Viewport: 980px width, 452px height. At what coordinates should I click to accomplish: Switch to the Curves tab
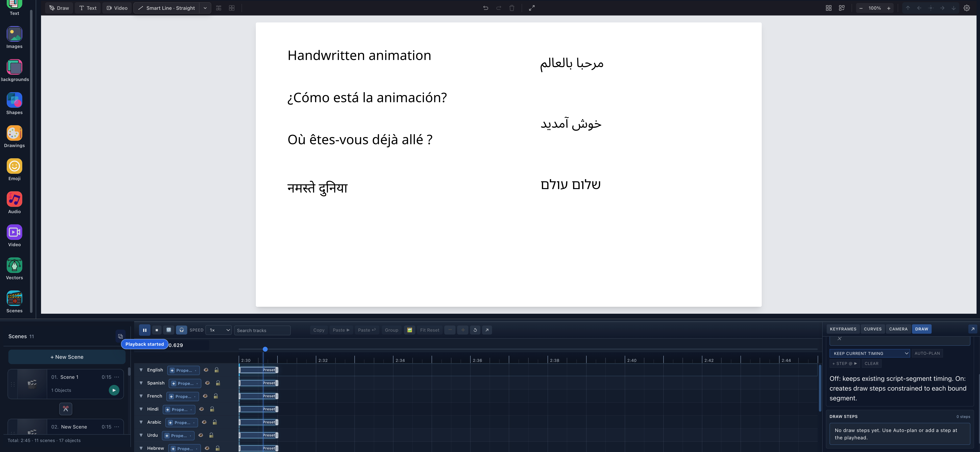[873, 329]
